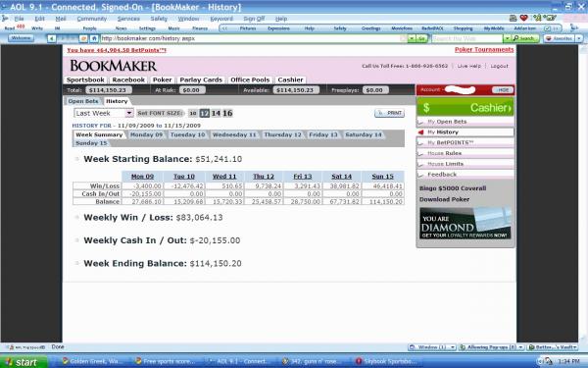Click the PRINT button with printer icon
Image resolution: width=588 pixels, height=368 pixels.
[x=390, y=113]
